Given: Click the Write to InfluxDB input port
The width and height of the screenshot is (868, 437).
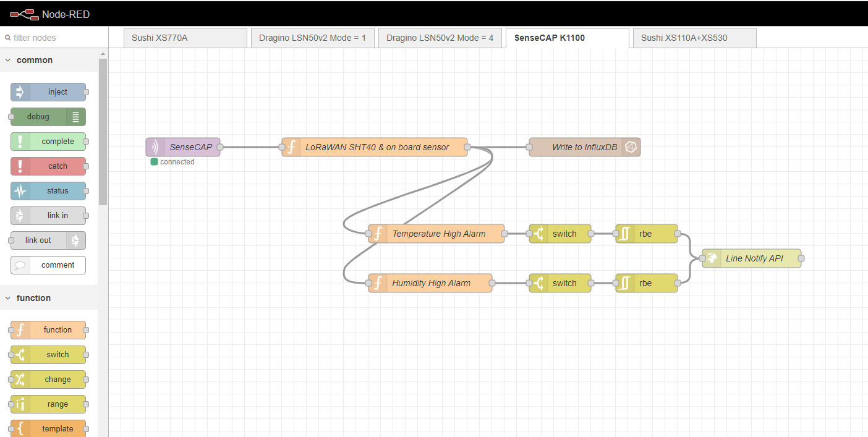Looking at the screenshot, I should (x=529, y=147).
